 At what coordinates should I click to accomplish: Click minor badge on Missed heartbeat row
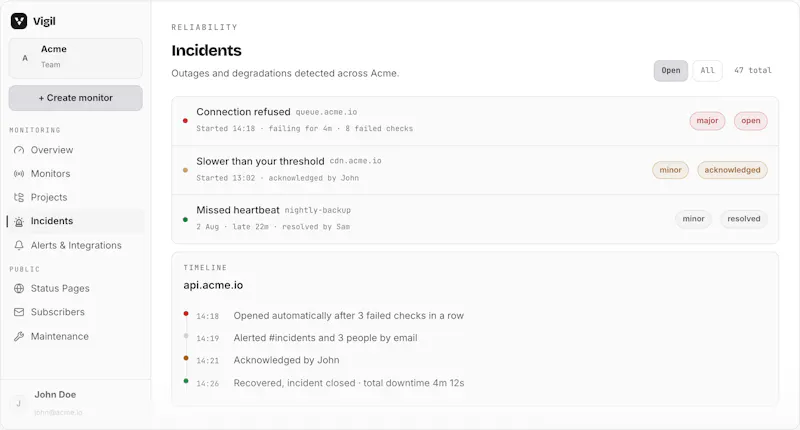coord(693,219)
